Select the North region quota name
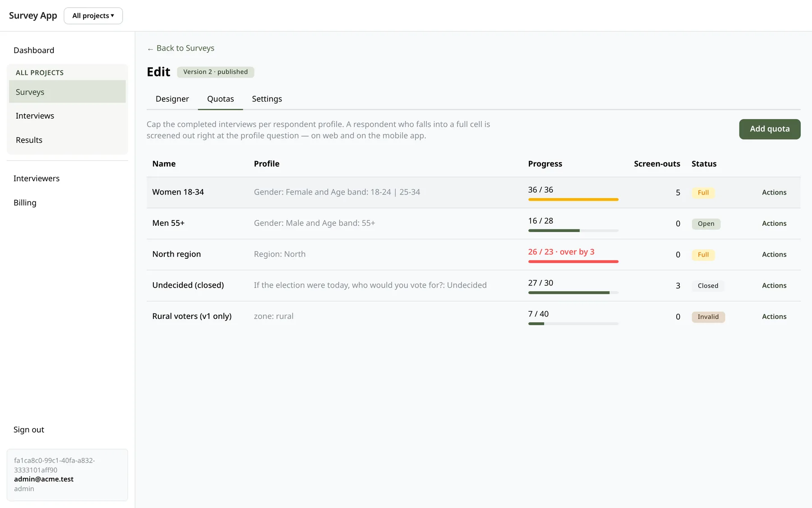The width and height of the screenshot is (812, 508). (176, 254)
